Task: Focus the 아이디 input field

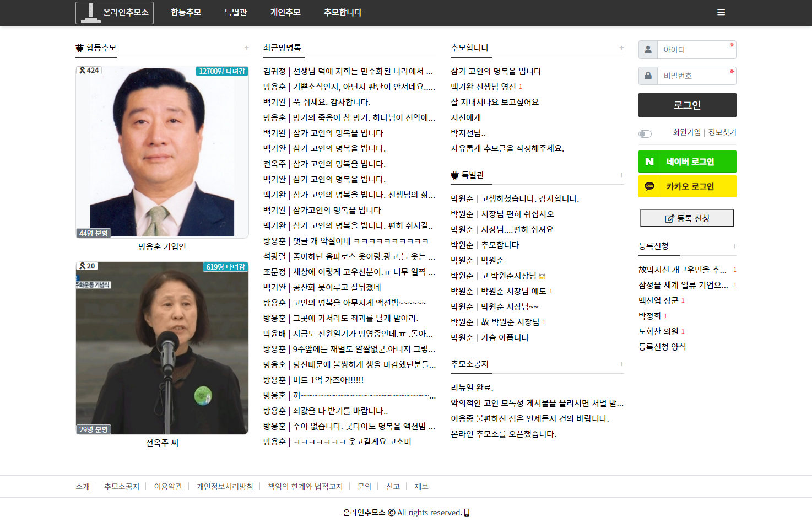Action: pyautogui.click(x=696, y=50)
